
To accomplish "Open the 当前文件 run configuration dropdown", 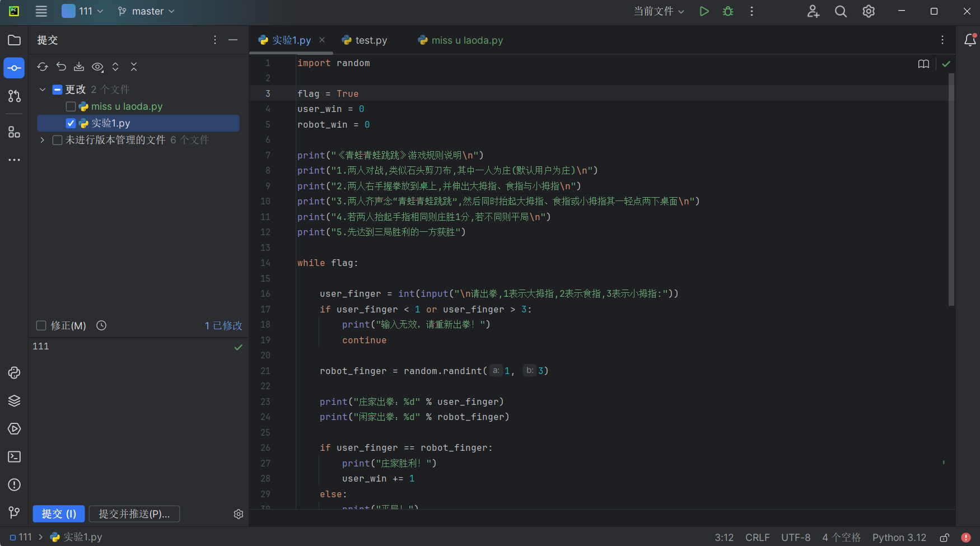I will pyautogui.click(x=659, y=11).
